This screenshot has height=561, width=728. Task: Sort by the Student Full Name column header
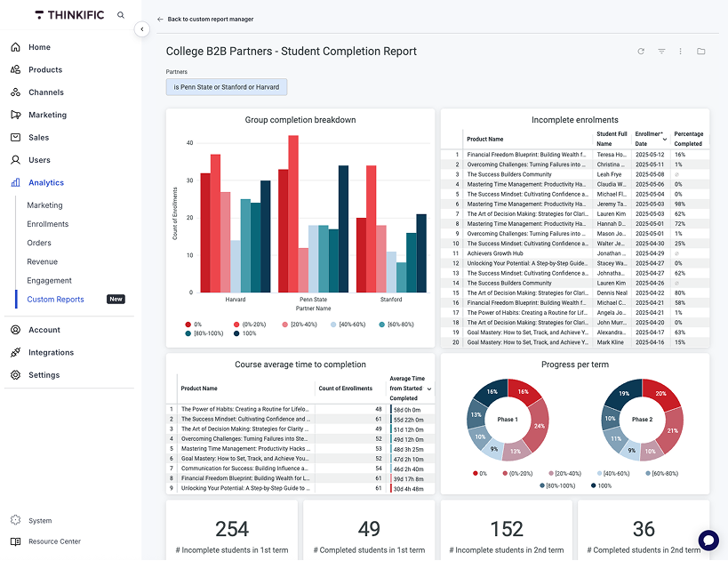[612, 139]
